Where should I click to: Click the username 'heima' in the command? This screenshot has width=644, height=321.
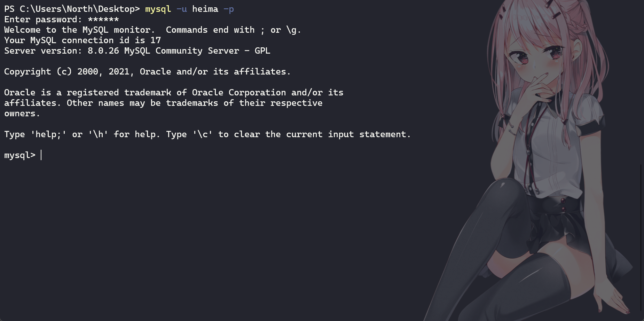tap(205, 9)
